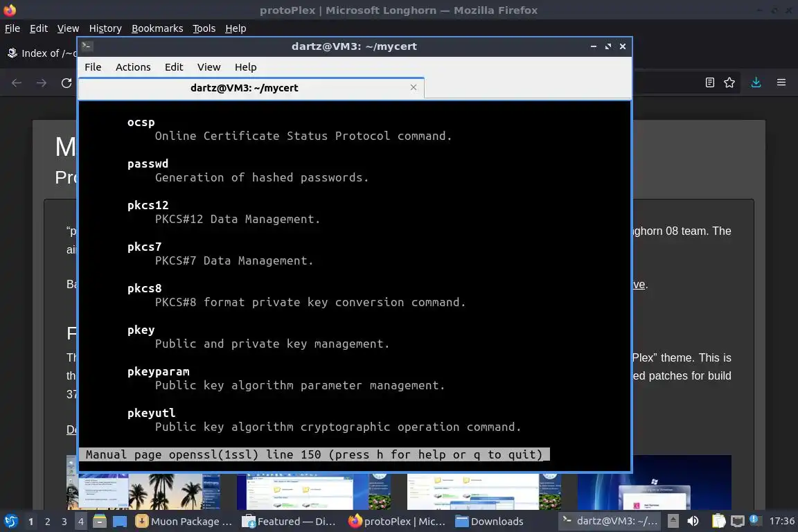Click 'pkeyutl' entry in the man page
798x532 pixels.
click(151, 413)
